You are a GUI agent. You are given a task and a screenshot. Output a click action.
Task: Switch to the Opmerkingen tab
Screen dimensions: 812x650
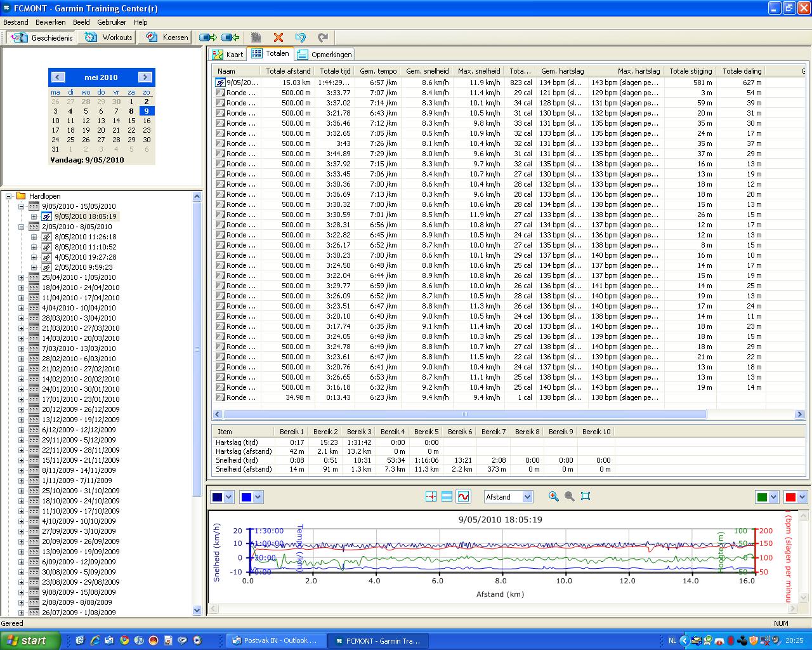click(x=324, y=55)
